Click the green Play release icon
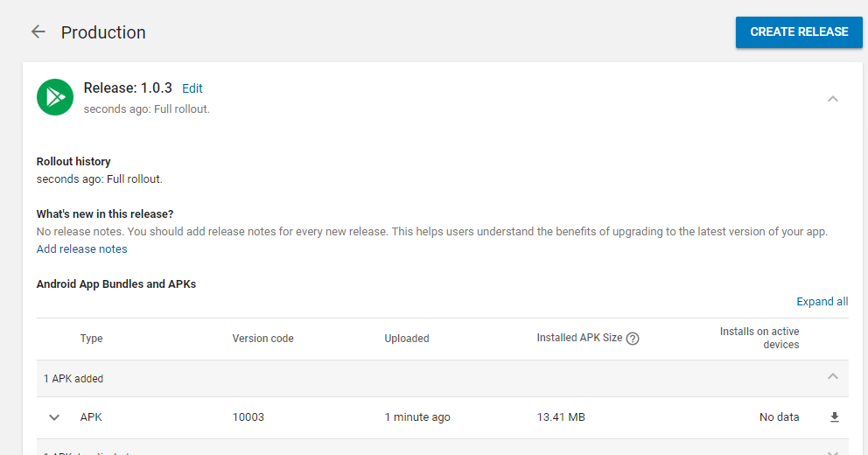 tap(55, 97)
